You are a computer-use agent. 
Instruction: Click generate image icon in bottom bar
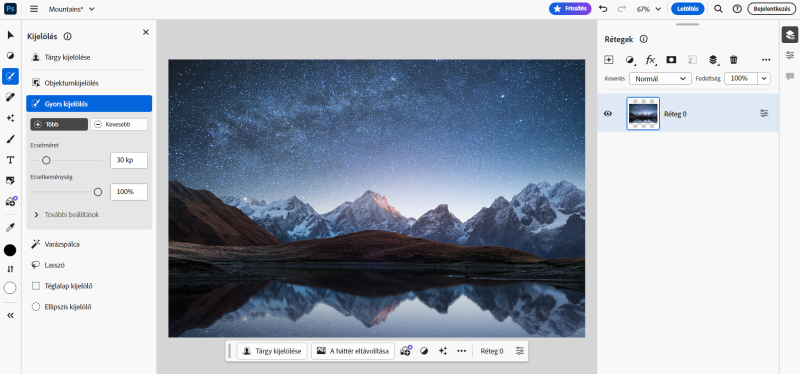406,351
